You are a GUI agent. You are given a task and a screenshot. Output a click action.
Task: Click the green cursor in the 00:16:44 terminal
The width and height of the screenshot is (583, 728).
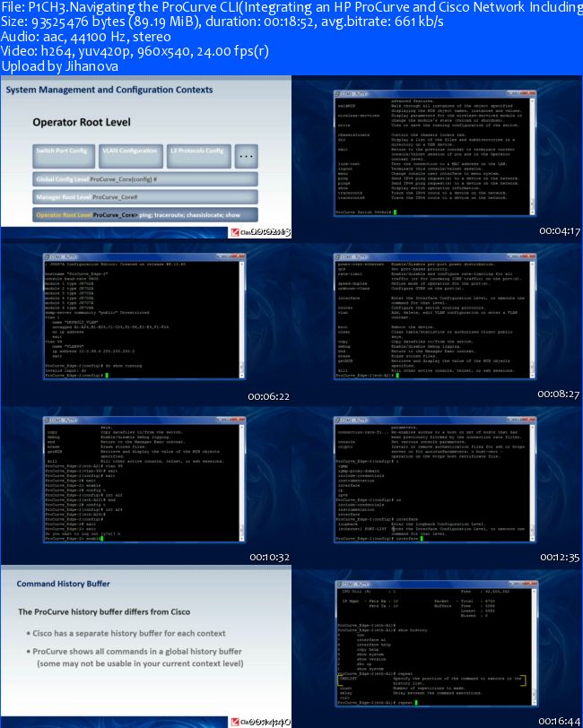[x=416, y=703]
